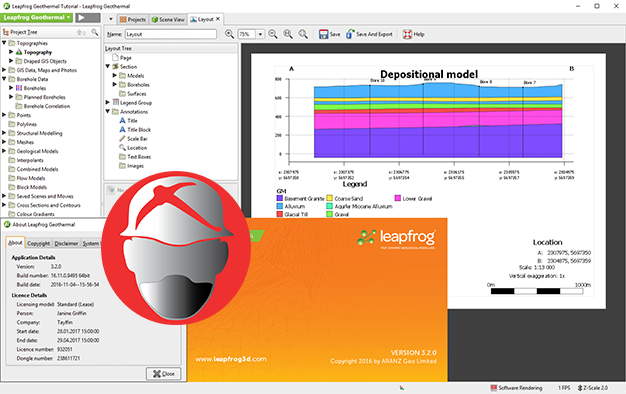
Task: Collapse the Annotations folder
Action: coord(108,111)
